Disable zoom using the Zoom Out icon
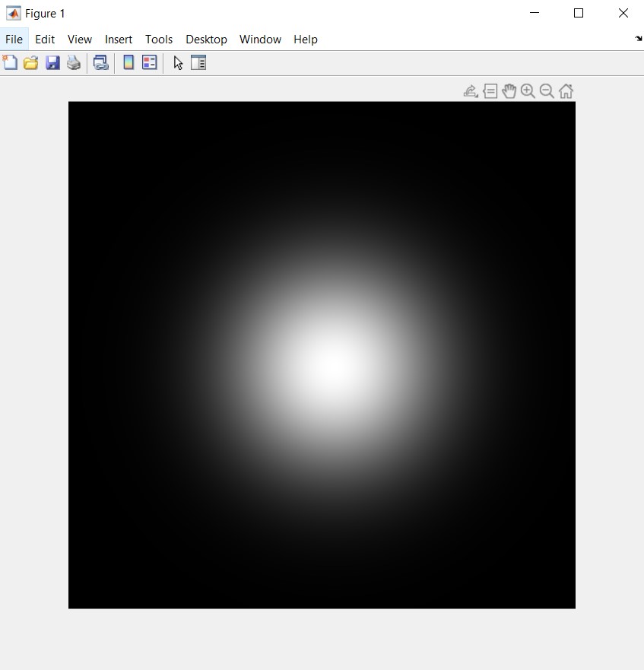The image size is (644, 670). (x=547, y=90)
